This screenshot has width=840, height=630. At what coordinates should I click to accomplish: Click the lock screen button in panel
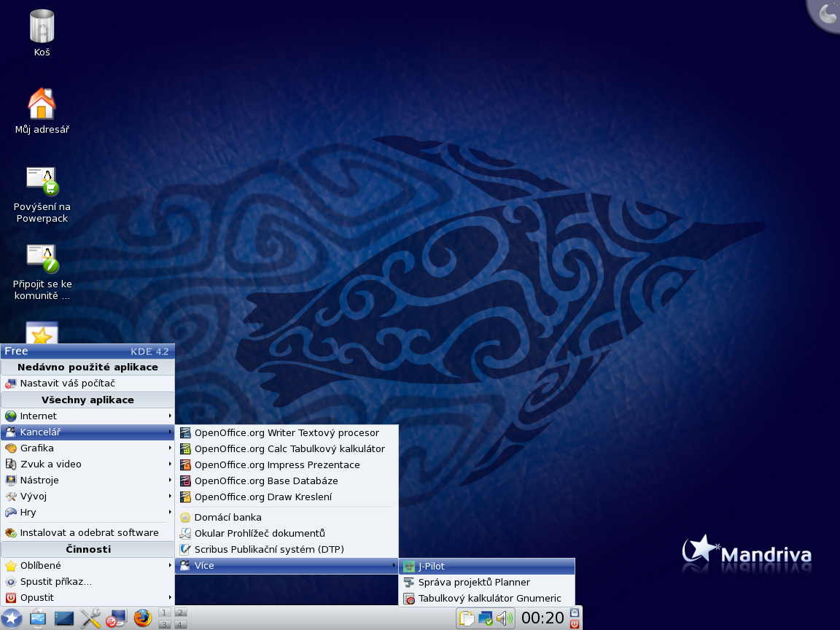575,612
